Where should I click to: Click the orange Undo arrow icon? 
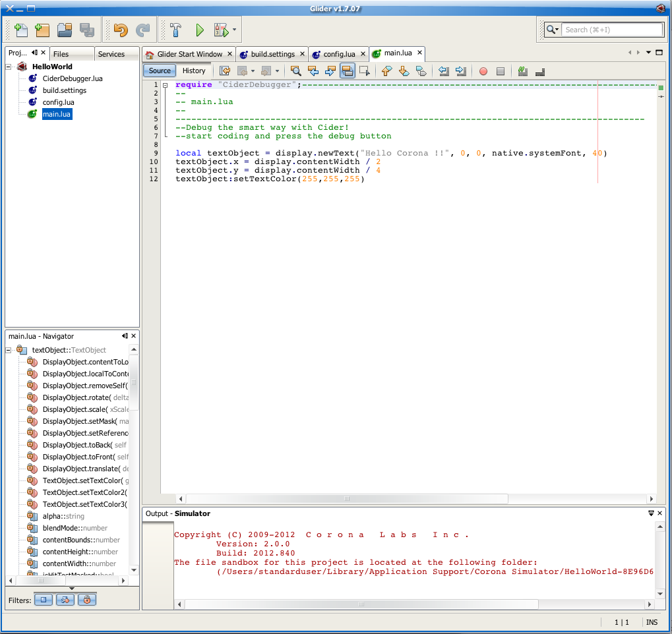[x=120, y=30]
